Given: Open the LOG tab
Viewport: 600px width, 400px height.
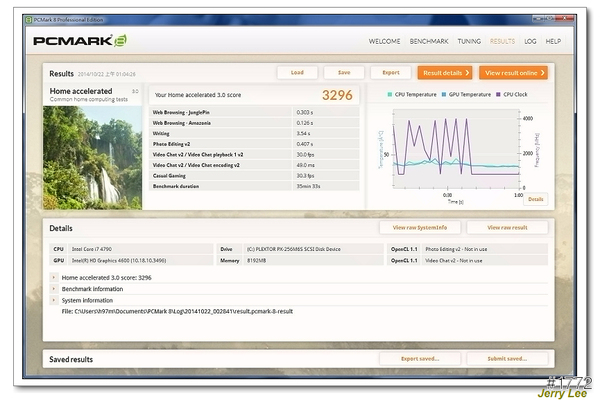Looking at the screenshot, I should click(530, 42).
